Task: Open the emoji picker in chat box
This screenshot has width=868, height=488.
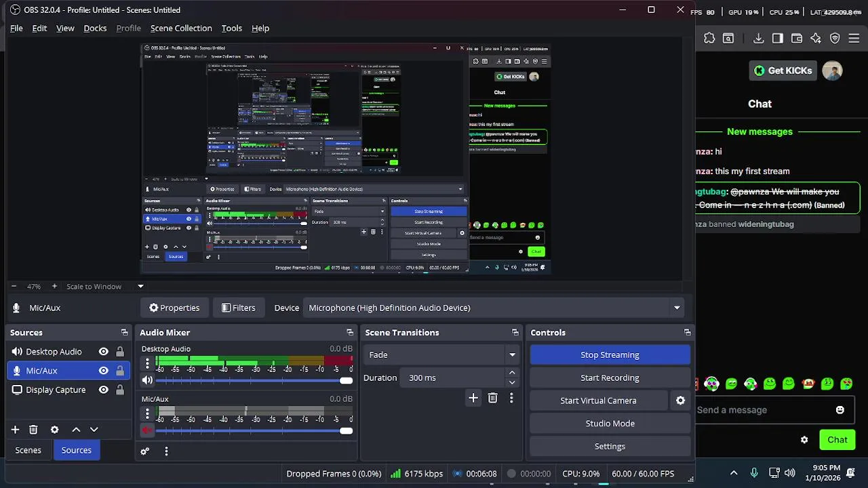Action: tap(840, 410)
